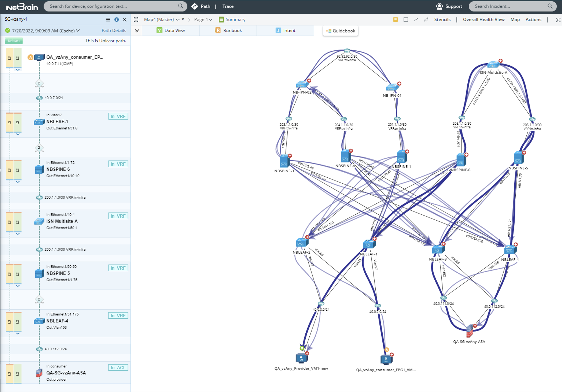This screenshot has height=392, width=562.
Task: Toggle full-screen map expand icon
Action: 136,20
